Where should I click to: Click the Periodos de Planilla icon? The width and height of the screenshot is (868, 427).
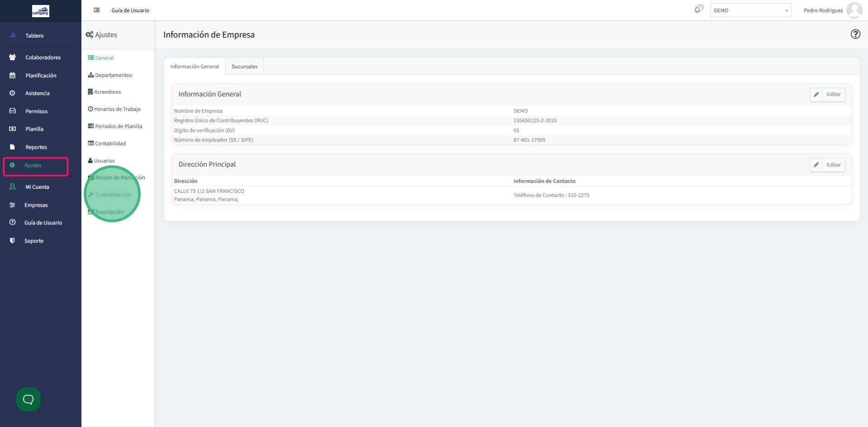pos(91,126)
